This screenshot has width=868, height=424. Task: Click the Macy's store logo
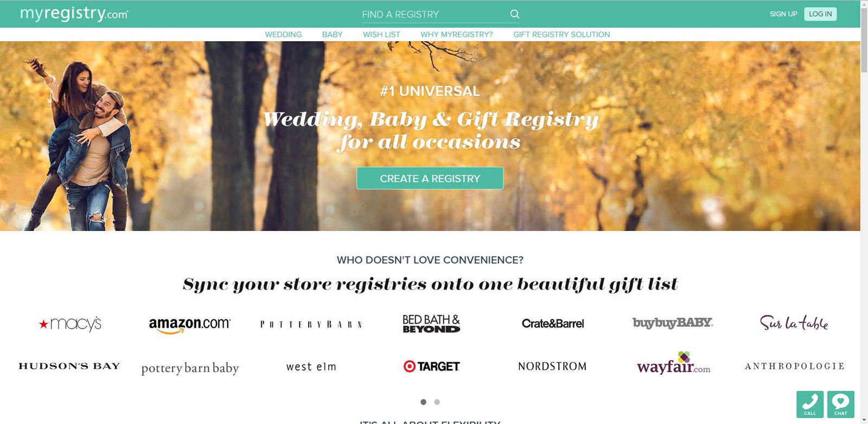pyautogui.click(x=70, y=324)
